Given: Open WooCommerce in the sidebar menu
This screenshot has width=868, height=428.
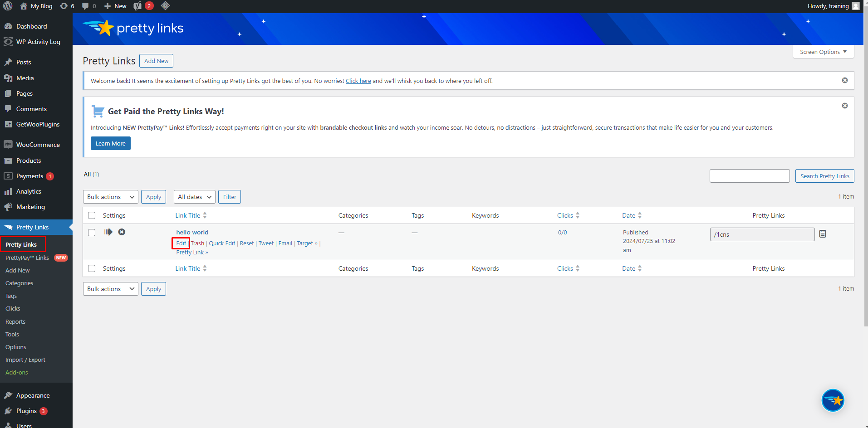Looking at the screenshot, I should click(x=38, y=145).
